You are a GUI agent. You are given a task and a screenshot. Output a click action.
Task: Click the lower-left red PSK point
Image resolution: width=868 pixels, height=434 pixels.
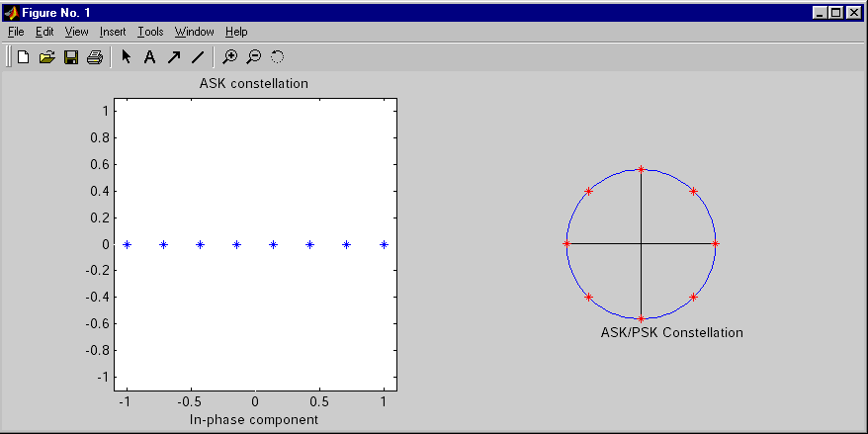[x=588, y=297]
